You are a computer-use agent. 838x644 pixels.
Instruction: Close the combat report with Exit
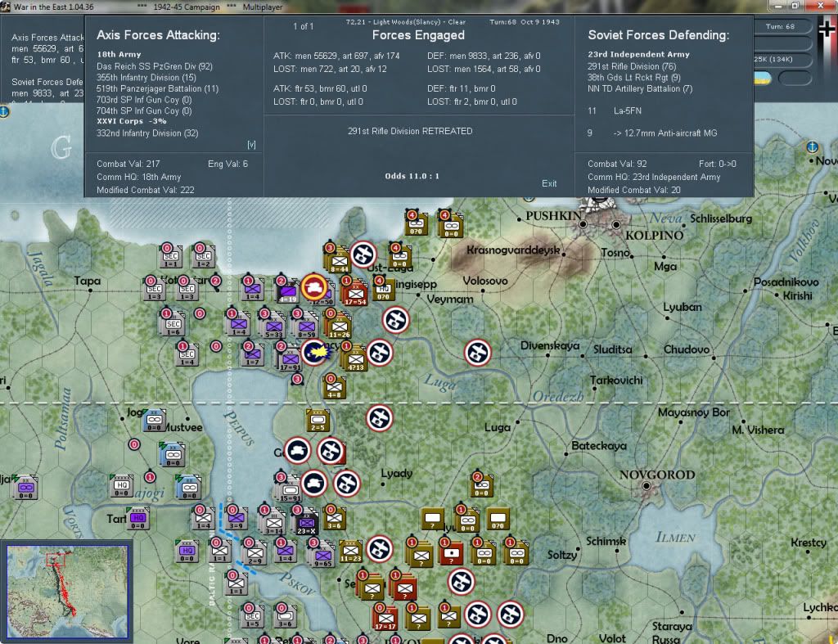[549, 183]
